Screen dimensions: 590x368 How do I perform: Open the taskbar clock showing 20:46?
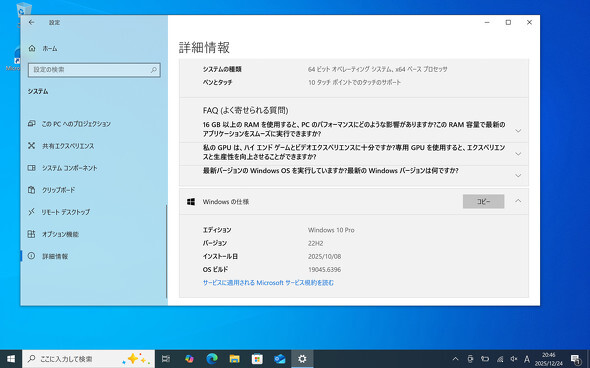549,359
